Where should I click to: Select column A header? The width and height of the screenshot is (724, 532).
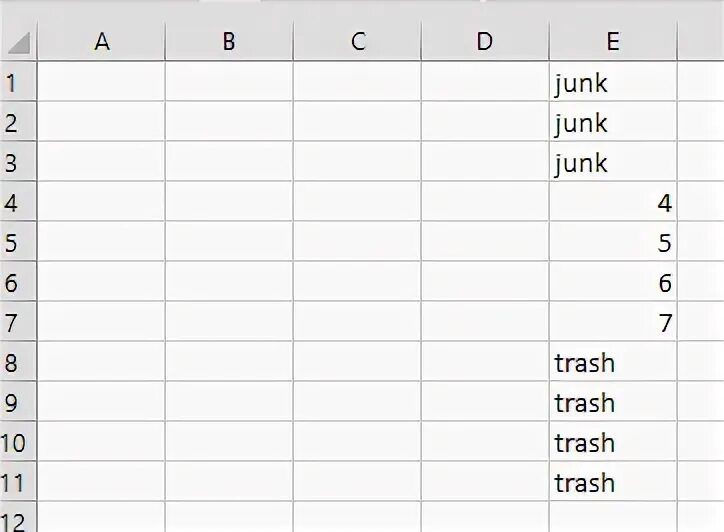coord(101,41)
